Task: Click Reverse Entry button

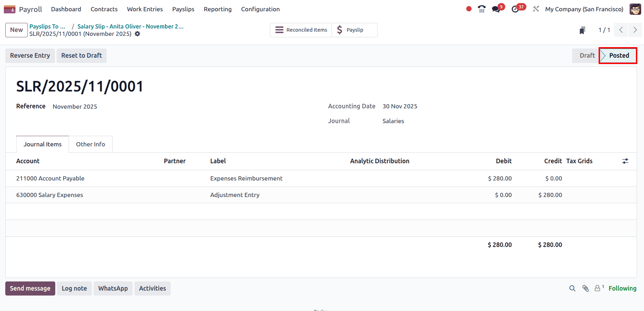Action: (x=30, y=56)
